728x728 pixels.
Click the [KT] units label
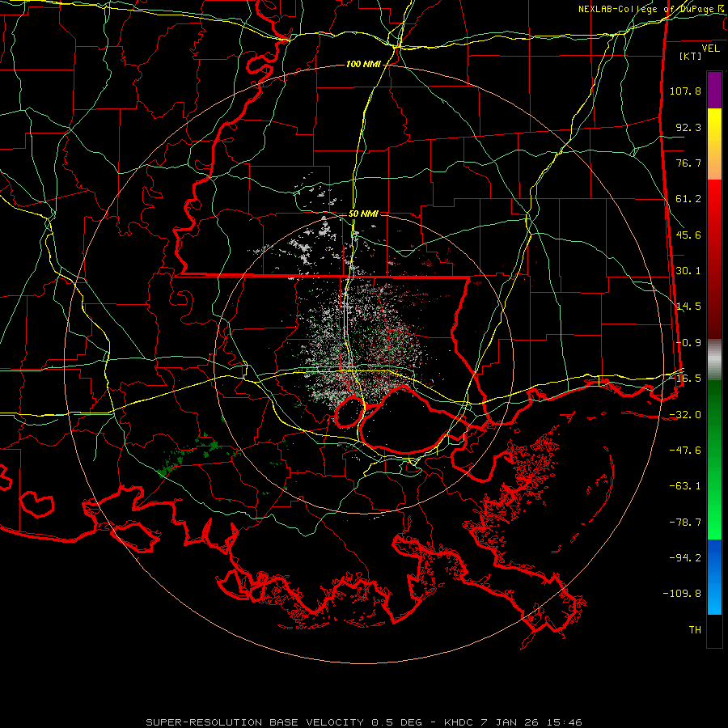coord(691,56)
